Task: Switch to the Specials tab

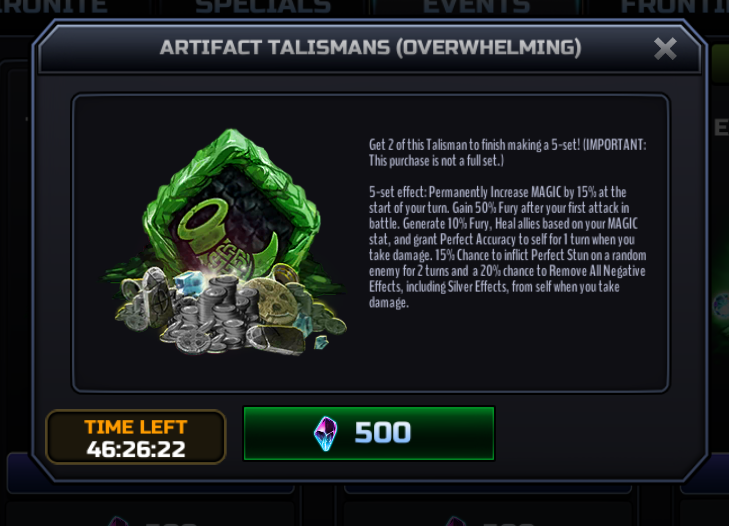Action: tap(263, 7)
